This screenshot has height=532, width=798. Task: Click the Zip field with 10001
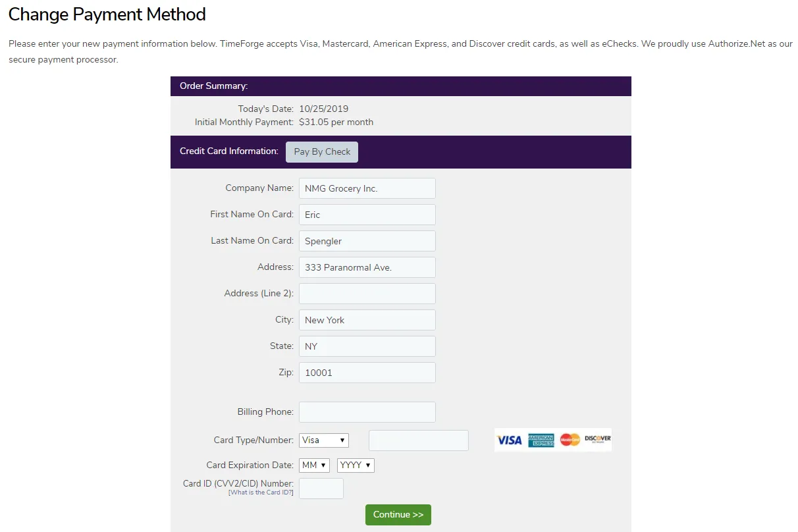(367, 373)
